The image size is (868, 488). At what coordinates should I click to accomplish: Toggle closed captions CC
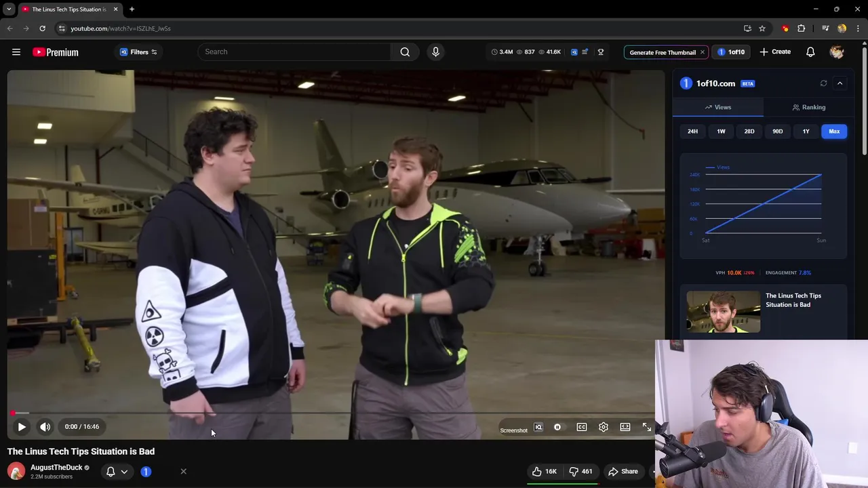click(581, 427)
